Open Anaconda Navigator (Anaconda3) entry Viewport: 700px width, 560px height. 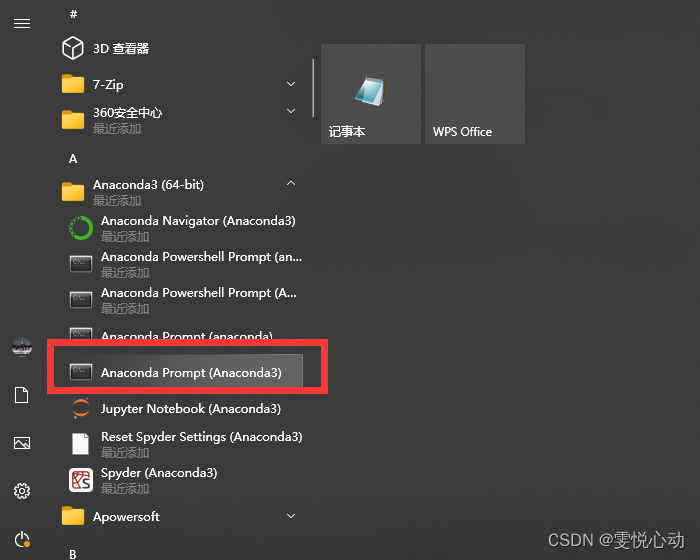[181, 228]
